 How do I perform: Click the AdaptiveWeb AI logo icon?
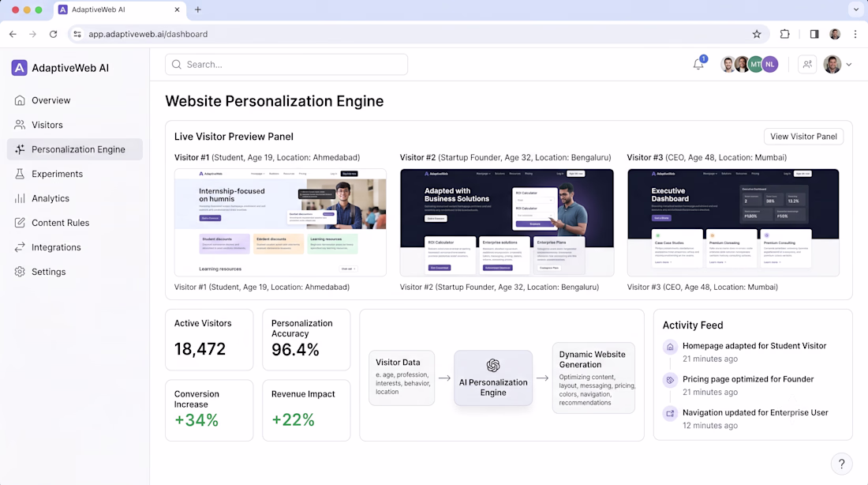point(20,68)
